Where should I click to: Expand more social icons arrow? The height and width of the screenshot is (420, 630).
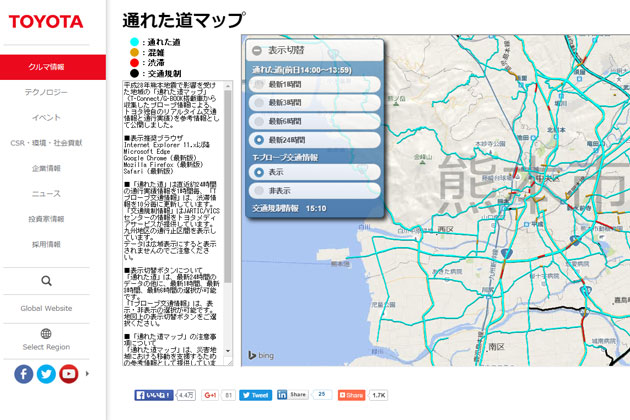(x=88, y=374)
